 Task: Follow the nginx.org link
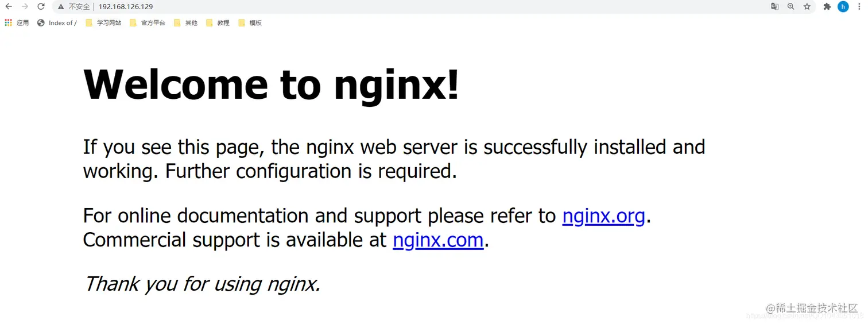pos(604,215)
